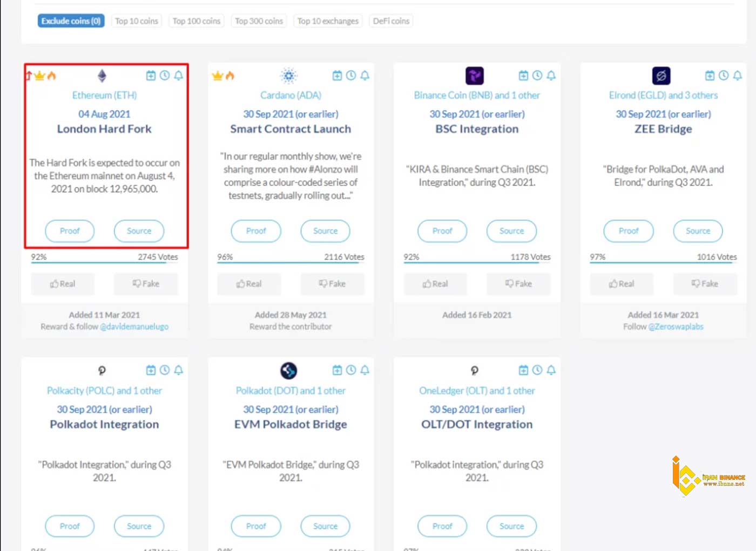Set alert bell on OLT/DOT Integration card
Image resolution: width=756 pixels, height=551 pixels.
pyautogui.click(x=551, y=370)
